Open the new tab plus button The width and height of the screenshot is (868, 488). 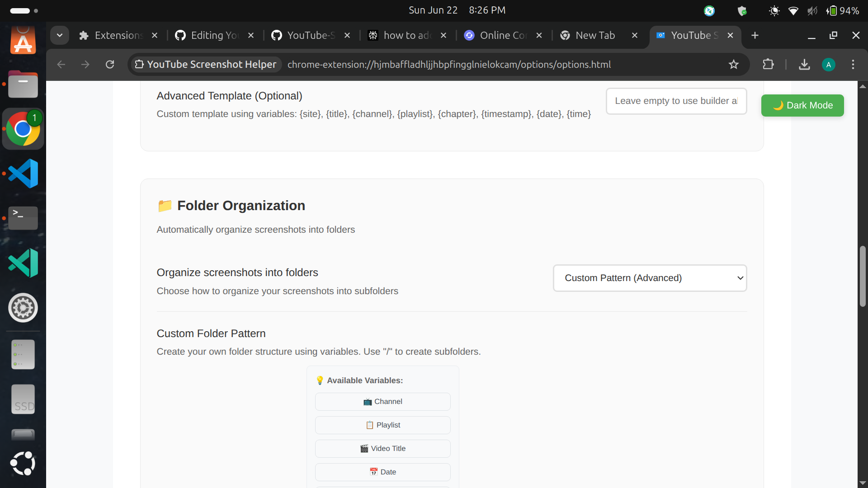755,35
